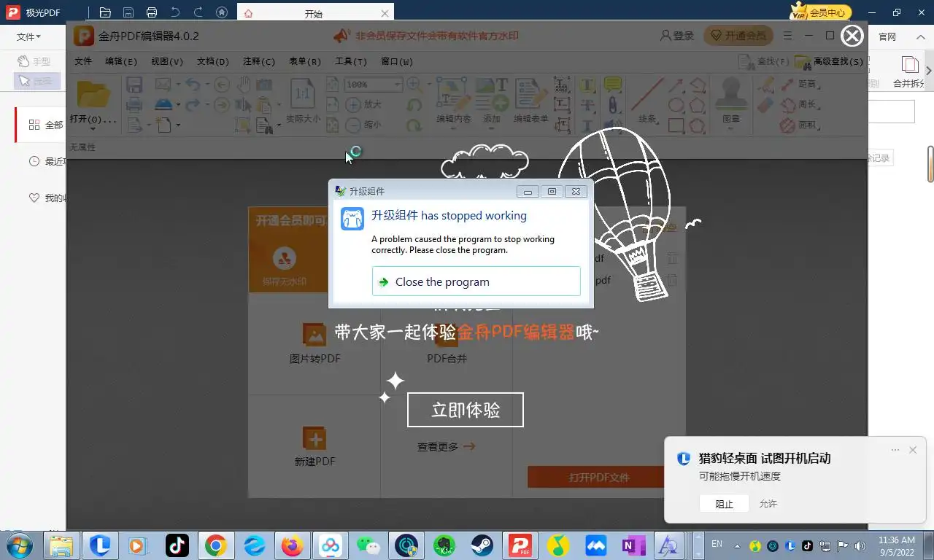Select the hand pan tool in 金舟 toolbar
The image size is (934, 560).
(244, 84)
